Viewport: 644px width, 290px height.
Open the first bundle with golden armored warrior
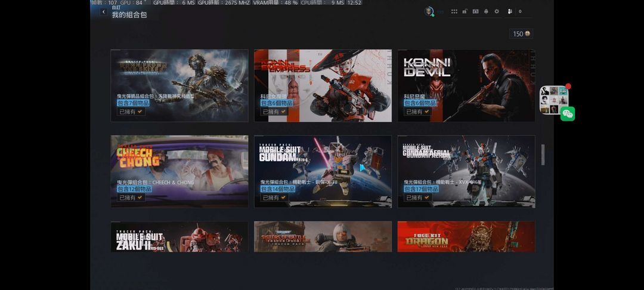point(179,85)
